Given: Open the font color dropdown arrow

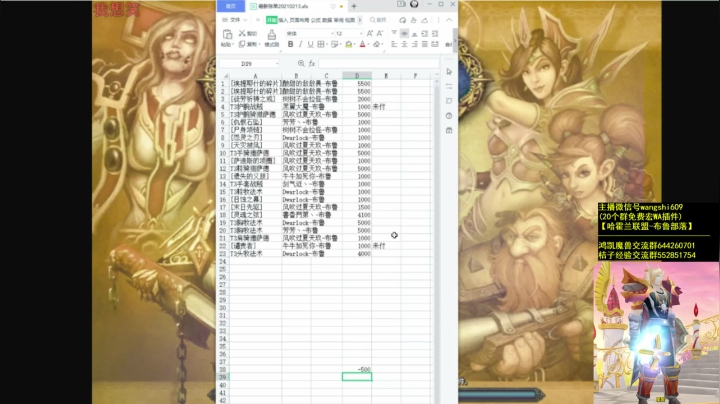Looking at the screenshot, I should coord(368,45).
